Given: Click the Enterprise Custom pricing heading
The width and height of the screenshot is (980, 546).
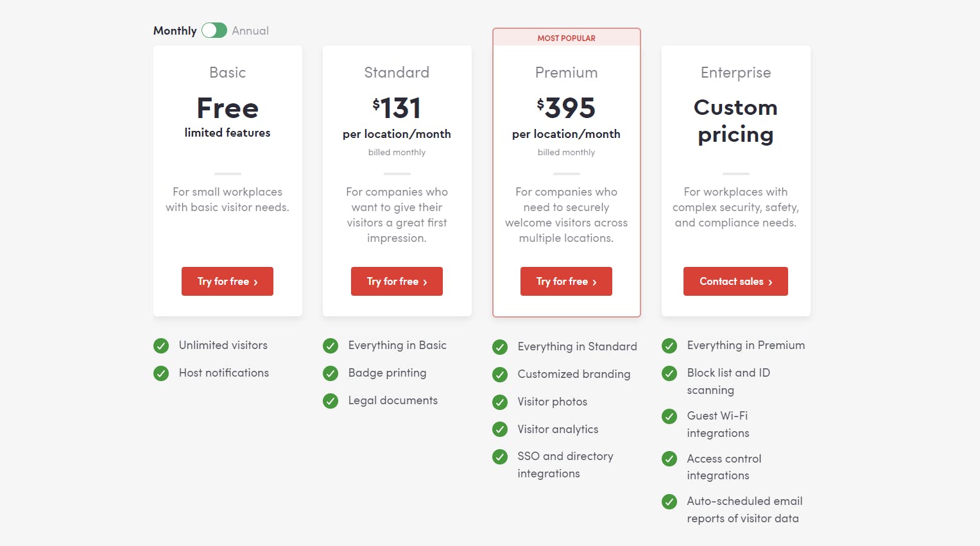Looking at the screenshot, I should click(x=735, y=121).
